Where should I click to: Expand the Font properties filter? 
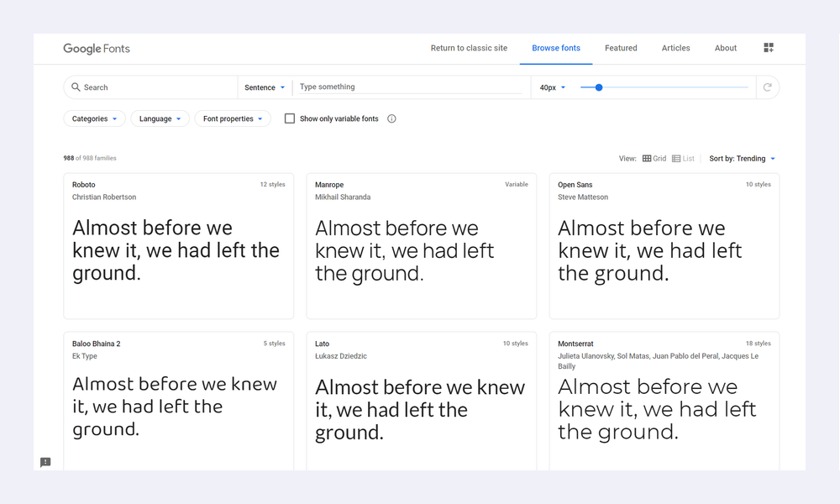click(233, 118)
